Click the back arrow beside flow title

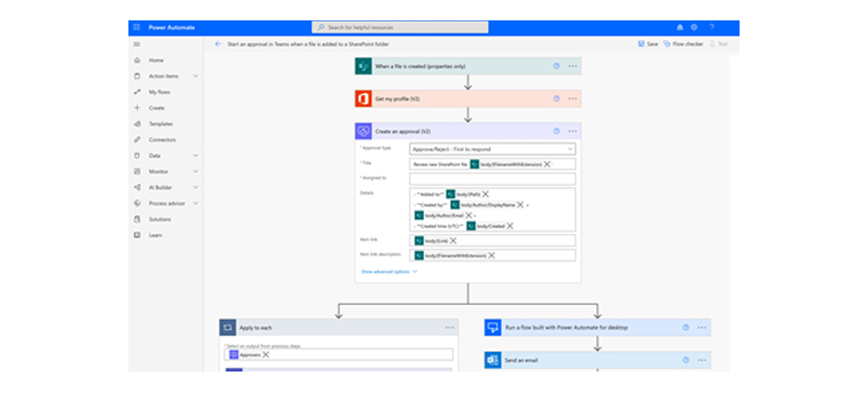218,43
